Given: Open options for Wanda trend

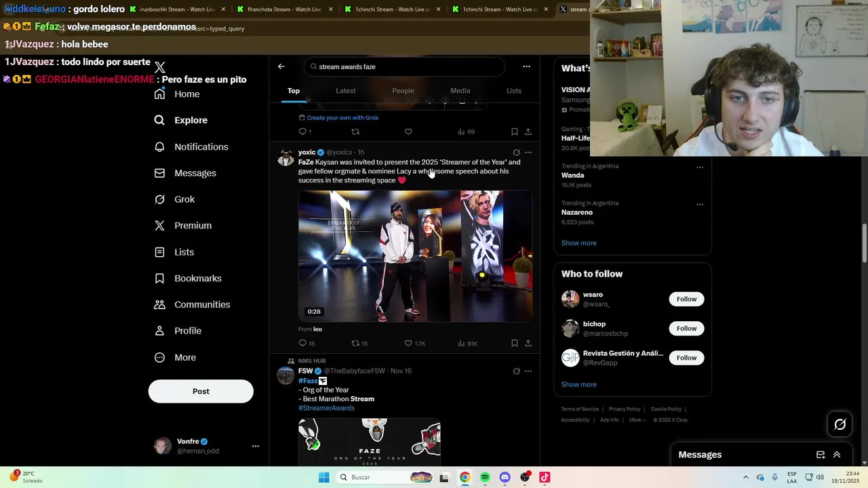Looking at the screenshot, I should coord(700,167).
